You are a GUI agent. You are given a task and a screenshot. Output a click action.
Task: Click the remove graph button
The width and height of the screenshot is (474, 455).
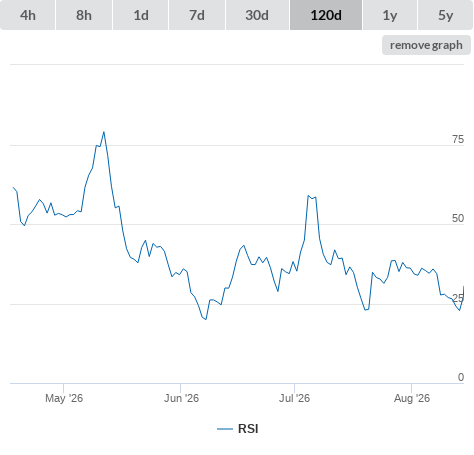(426, 45)
